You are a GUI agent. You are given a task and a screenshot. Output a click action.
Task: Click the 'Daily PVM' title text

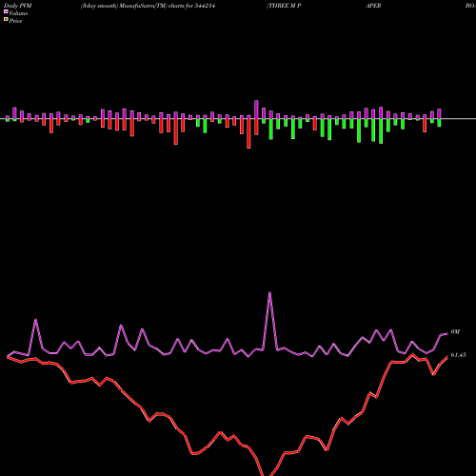click(x=17, y=6)
